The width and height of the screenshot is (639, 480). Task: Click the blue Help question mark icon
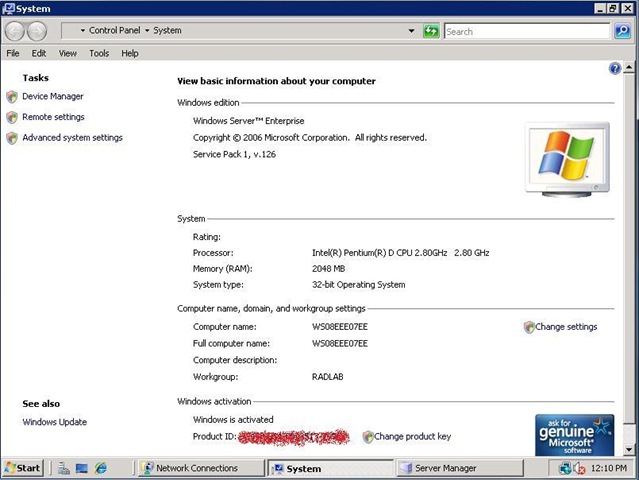point(615,68)
